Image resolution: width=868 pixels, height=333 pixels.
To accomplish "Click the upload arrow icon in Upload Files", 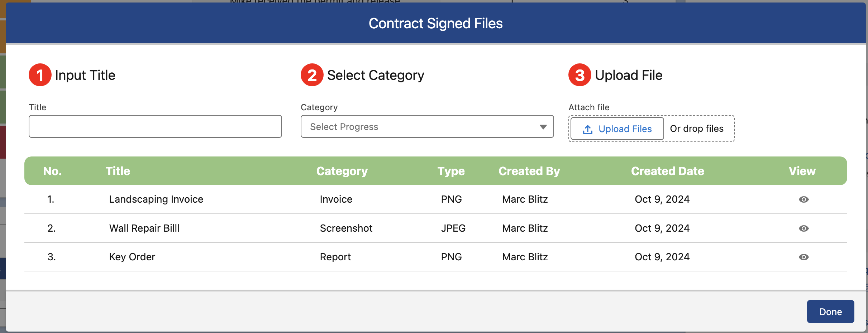I will pos(588,129).
